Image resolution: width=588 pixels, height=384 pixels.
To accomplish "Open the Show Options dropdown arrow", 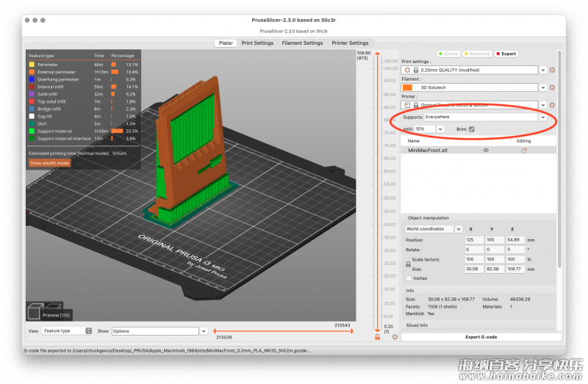I will tap(204, 331).
